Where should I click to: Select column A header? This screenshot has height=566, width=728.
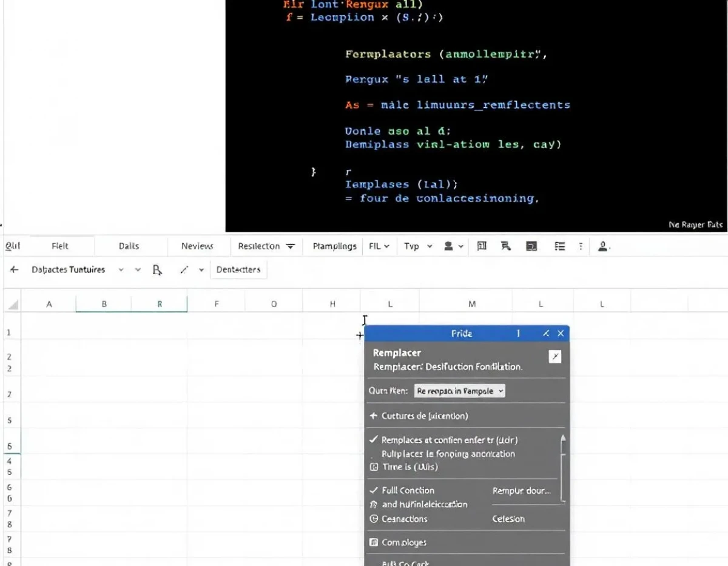[49, 305]
